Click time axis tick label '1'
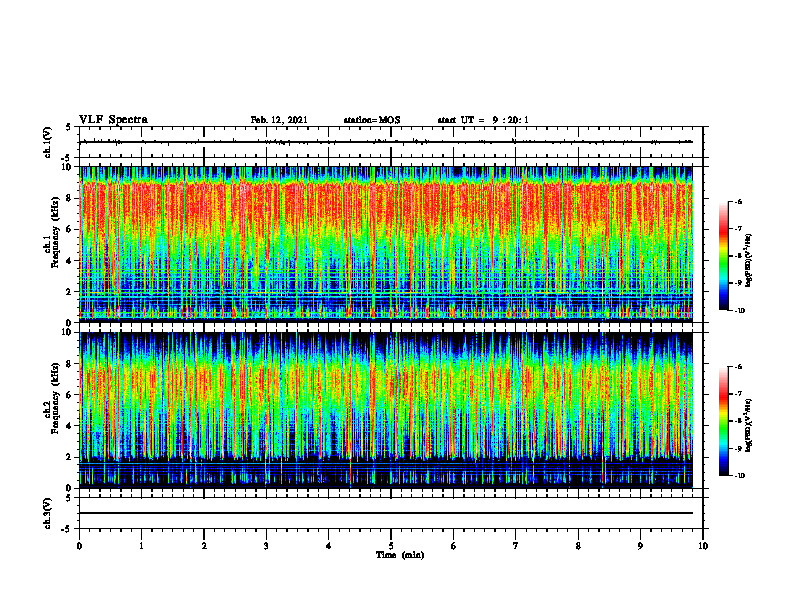The width and height of the screenshot is (792, 612). (x=141, y=546)
